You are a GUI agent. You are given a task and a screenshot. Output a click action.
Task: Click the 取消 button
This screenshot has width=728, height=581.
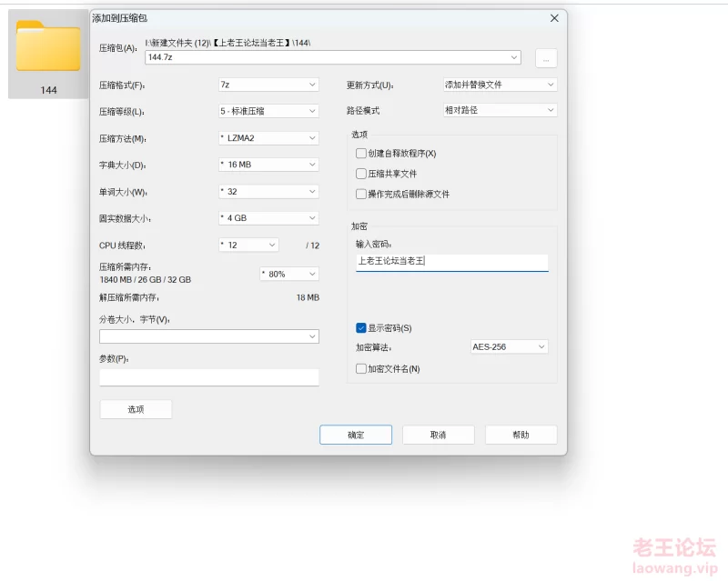439,435
